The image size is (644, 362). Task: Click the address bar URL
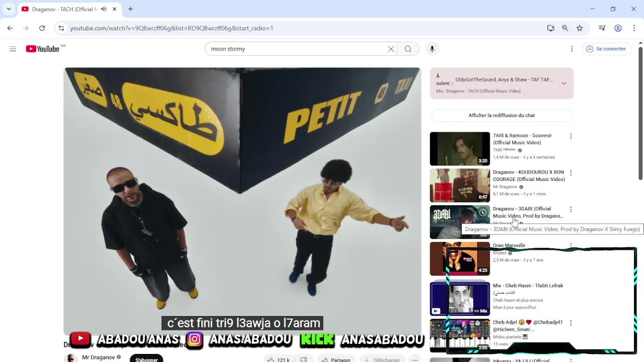coord(172,28)
